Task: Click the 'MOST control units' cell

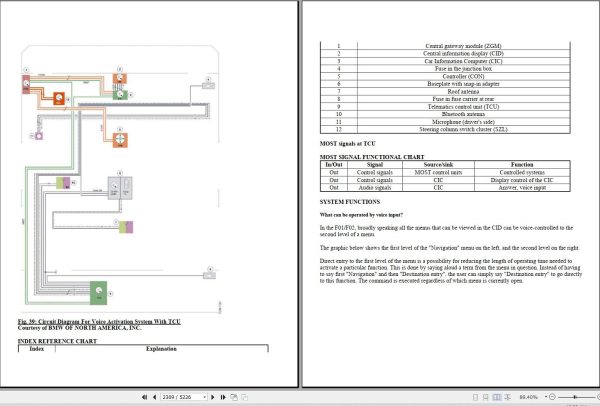Action: coord(438,173)
